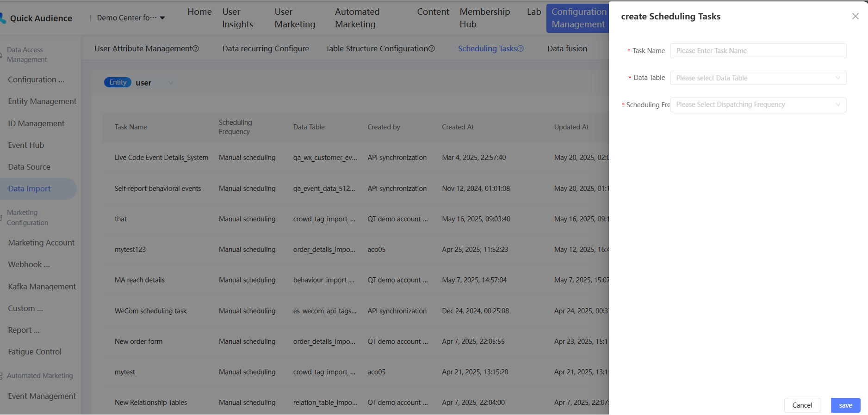
Task: Click help icon next to Table Structure Configuration
Action: click(432, 49)
